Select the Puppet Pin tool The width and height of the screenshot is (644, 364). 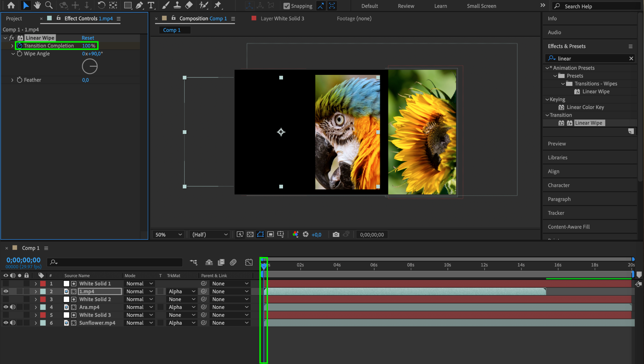coord(217,5)
